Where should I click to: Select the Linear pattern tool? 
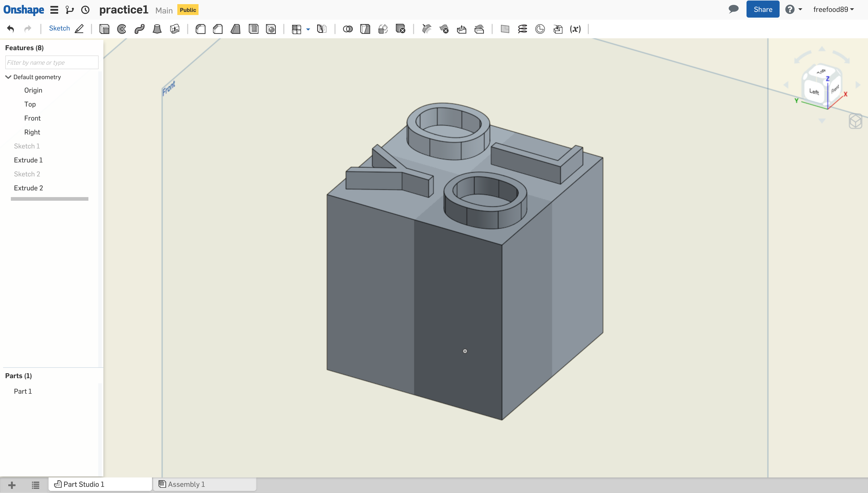[x=297, y=29]
